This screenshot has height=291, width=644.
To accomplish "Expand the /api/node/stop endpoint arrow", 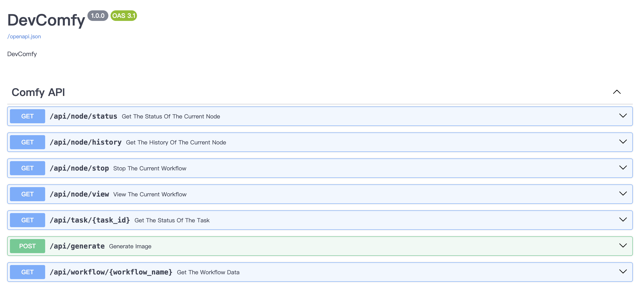I will (x=623, y=168).
